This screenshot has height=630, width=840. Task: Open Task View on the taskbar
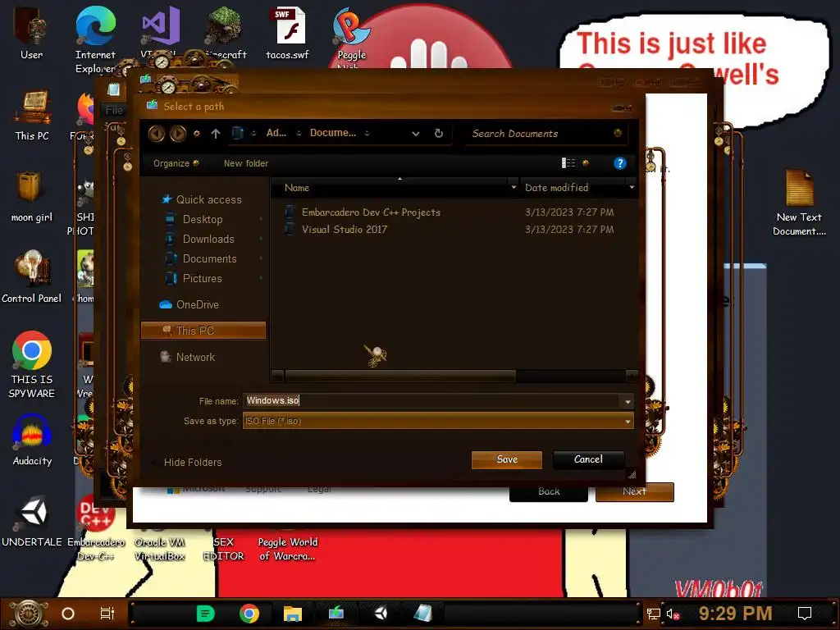click(107, 614)
